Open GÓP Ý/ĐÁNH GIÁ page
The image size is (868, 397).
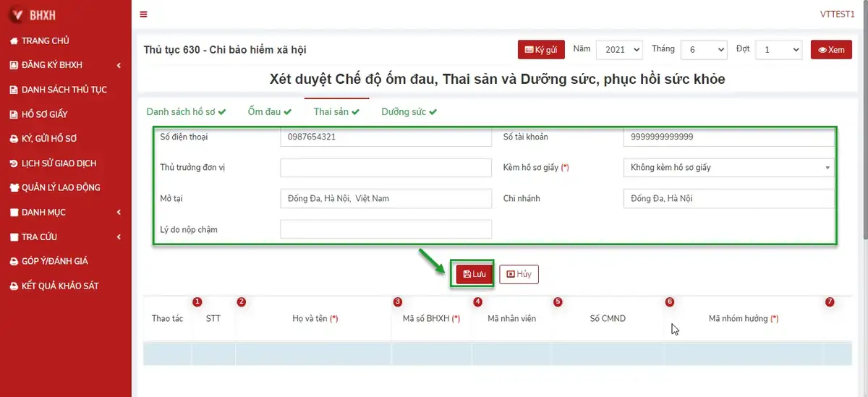pyautogui.click(x=55, y=261)
